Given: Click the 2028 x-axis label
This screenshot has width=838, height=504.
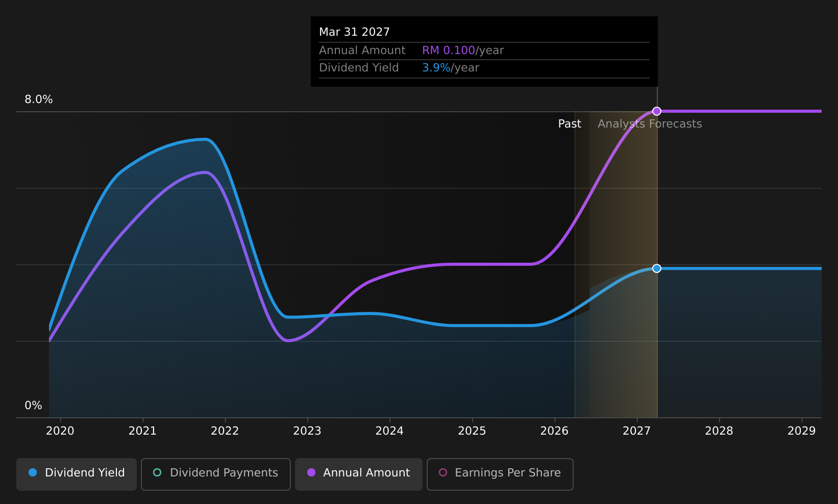Looking at the screenshot, I should (x=719, y=431).
